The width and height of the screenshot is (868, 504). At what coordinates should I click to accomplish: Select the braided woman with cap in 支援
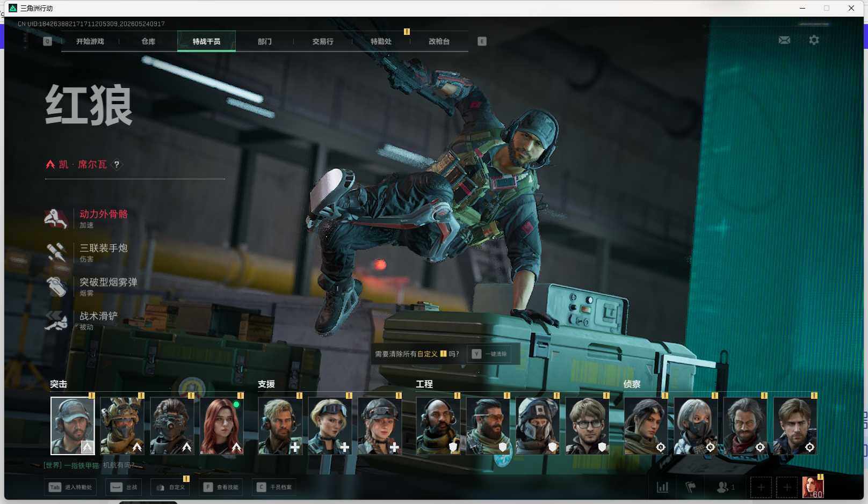pos(380,426)
